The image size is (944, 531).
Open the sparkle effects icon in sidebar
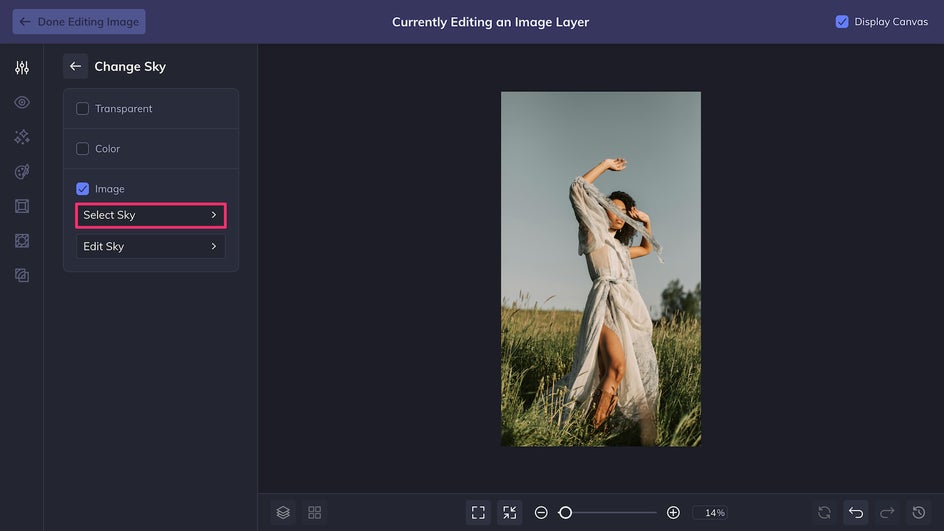tap(22, 137)
